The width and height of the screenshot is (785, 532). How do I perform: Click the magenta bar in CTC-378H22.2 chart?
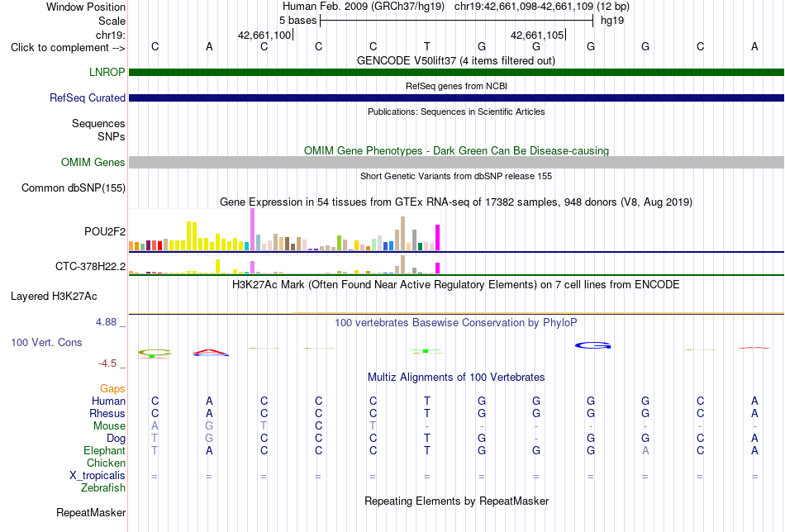pyautogui.click(x=438, y=268)
